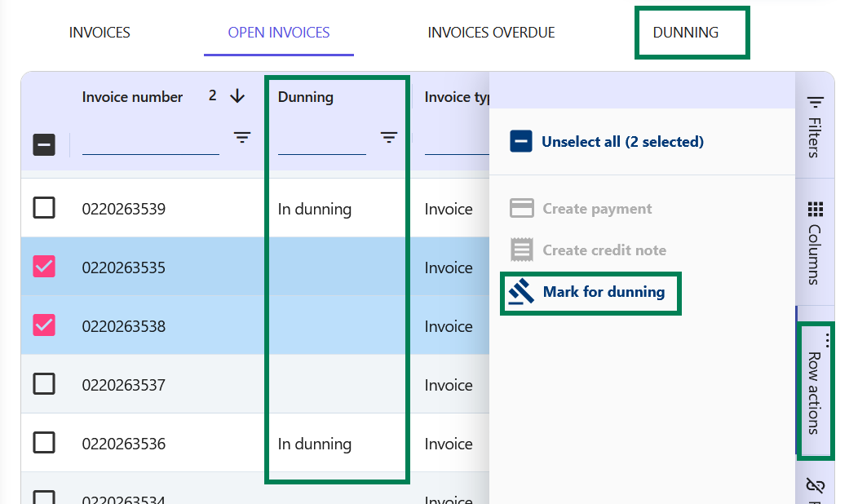Click the Unselect all minus icon
Viewport: 849px width, 504px height.
click(521, 142)
